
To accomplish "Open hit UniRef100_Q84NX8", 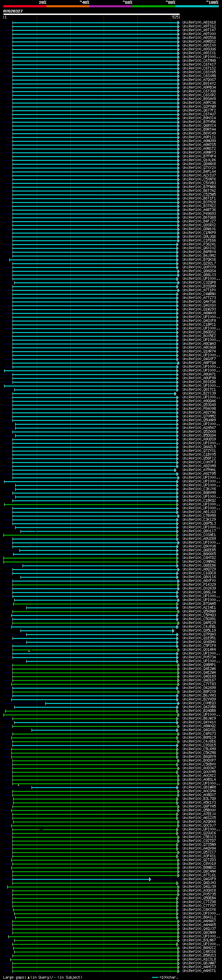I will (199, 164).
